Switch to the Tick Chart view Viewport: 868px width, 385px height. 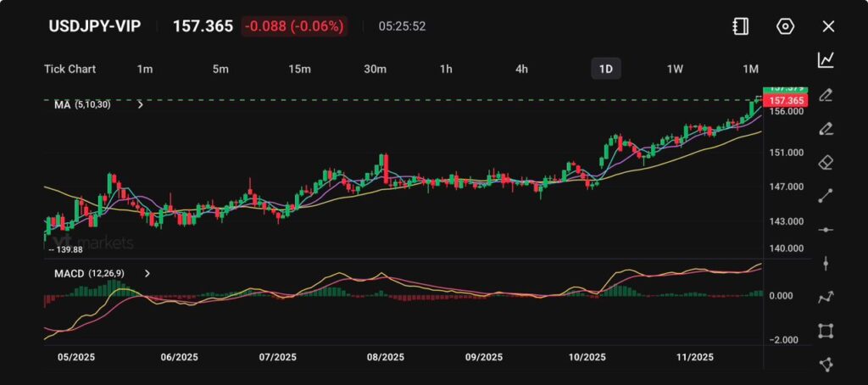click(70, 69)
